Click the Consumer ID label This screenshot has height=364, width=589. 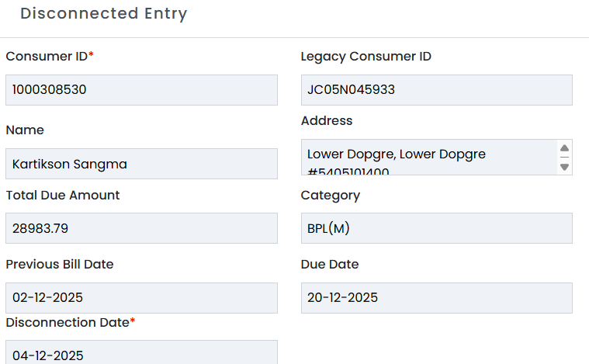point(47,56)
